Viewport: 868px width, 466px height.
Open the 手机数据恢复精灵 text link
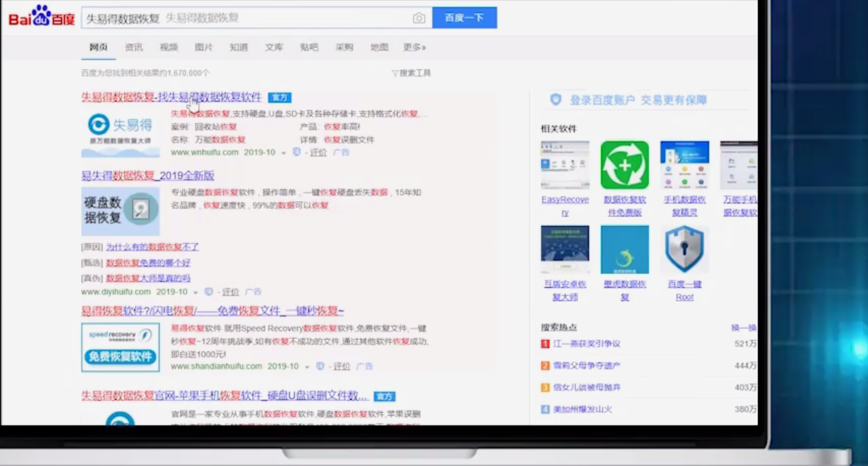684,206
